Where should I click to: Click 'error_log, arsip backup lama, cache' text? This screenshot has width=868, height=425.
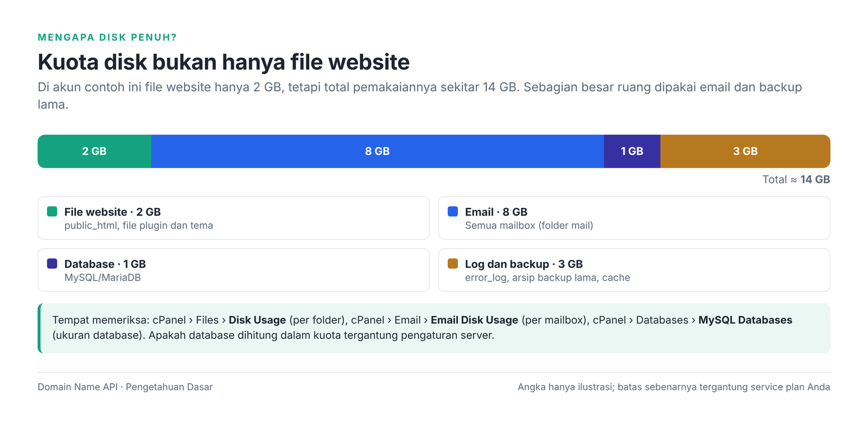pos(547,278)
